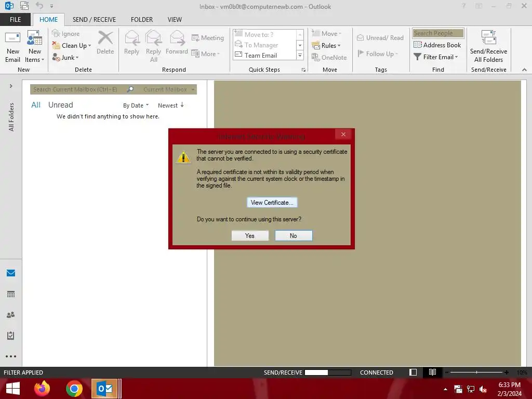This screenshot has width=532, height=399.
Task: Open the Filter Email dropdown
Action: coord(436,57)
